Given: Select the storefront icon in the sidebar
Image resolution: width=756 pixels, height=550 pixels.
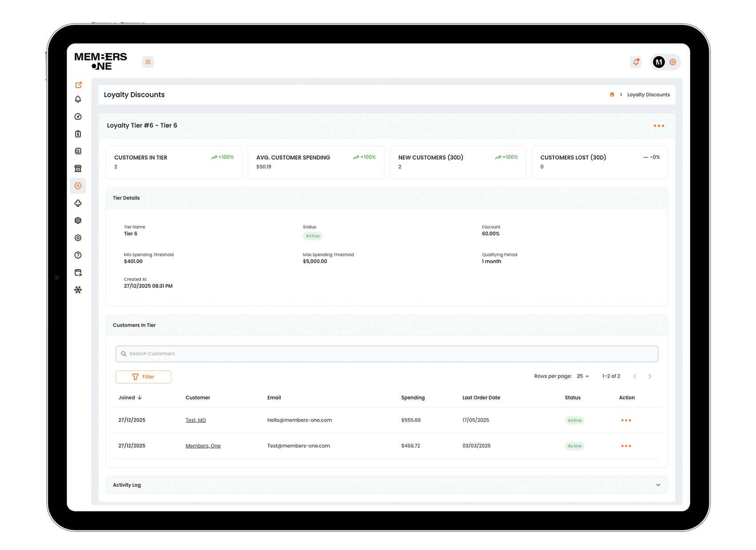Looking at the screenshot, I should [78, 168].
